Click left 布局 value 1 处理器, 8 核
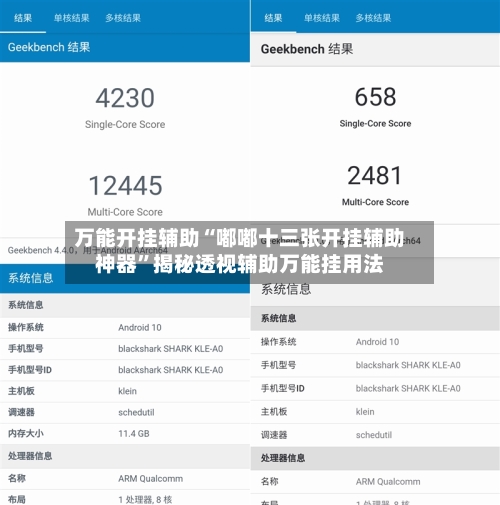500x505 pixels. click(x=145, y=500)
